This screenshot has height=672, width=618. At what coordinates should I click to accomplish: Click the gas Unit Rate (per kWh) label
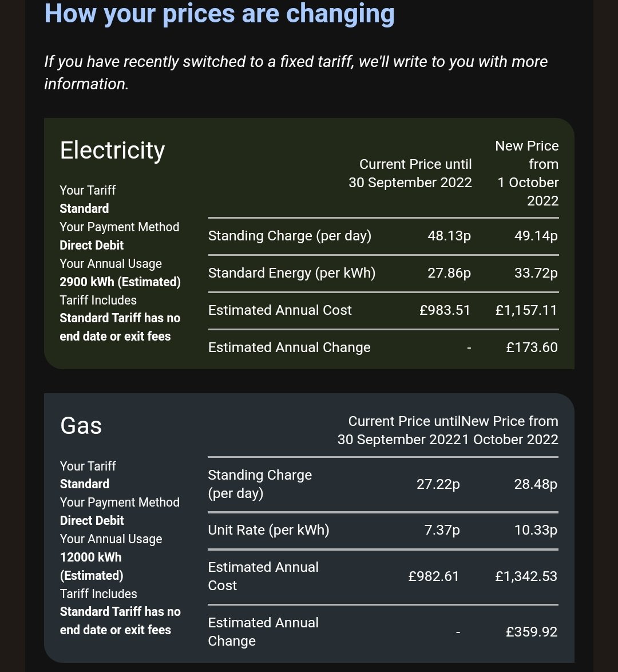coord(268,530)
